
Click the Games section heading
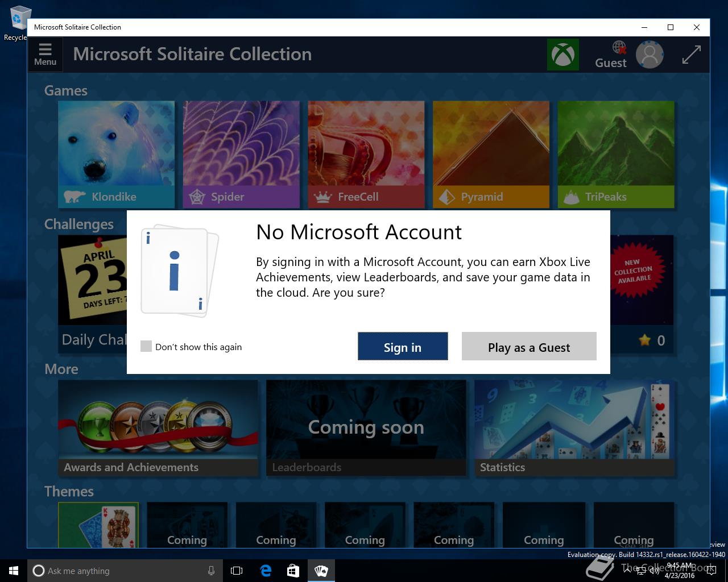[66, 91]
